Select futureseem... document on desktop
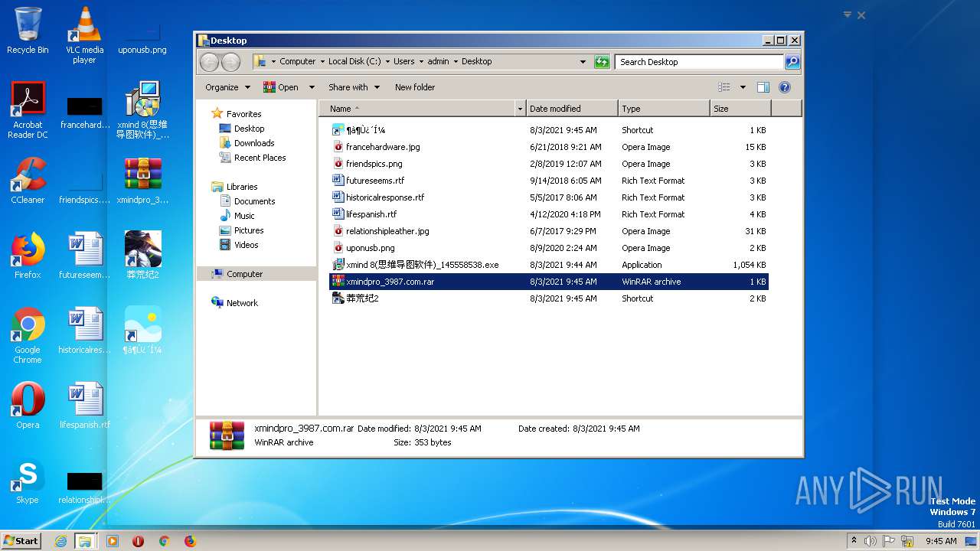This screenshot has width=980, height=551. click(x=85, y=256)
